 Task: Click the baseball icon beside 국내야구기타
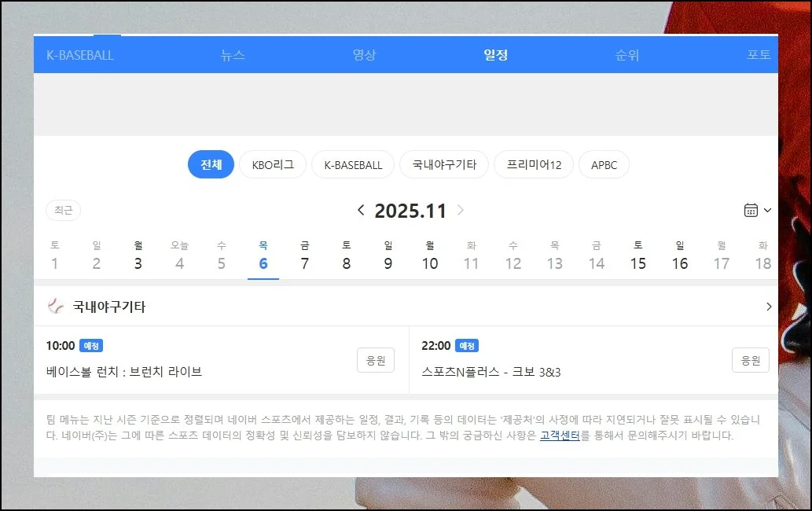click(55, 307)
